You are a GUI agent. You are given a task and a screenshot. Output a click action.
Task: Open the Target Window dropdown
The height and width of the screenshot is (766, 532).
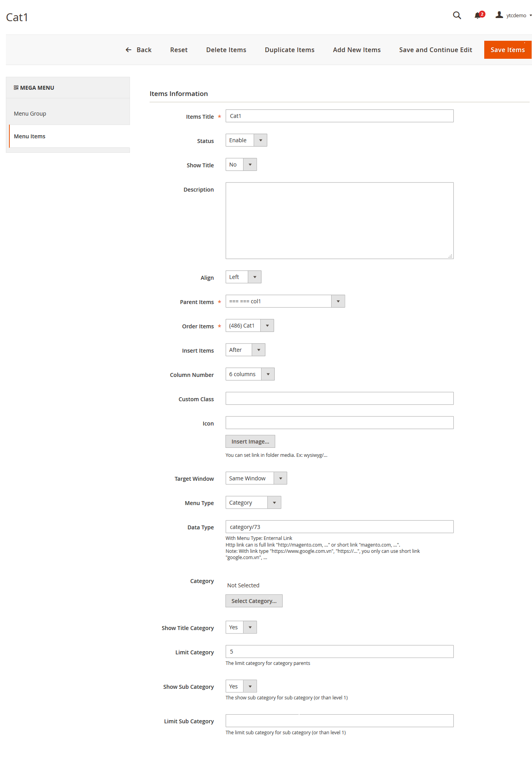coord(256,478)
